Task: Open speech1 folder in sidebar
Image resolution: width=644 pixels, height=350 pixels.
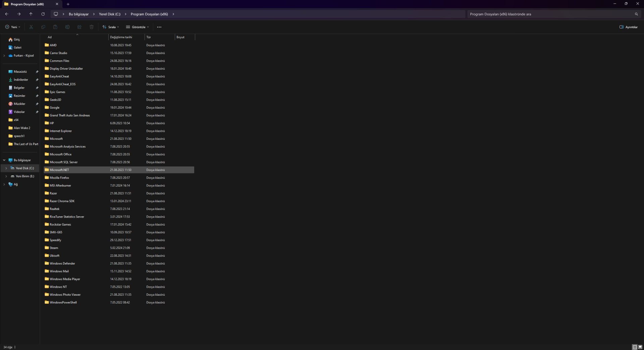Action: 16,136
